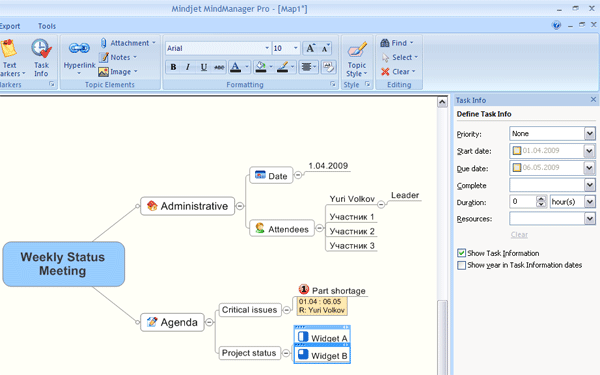600x375 pixels.
Task: Open the Task Info ribbon button
Action: click(x=41, y=58)
